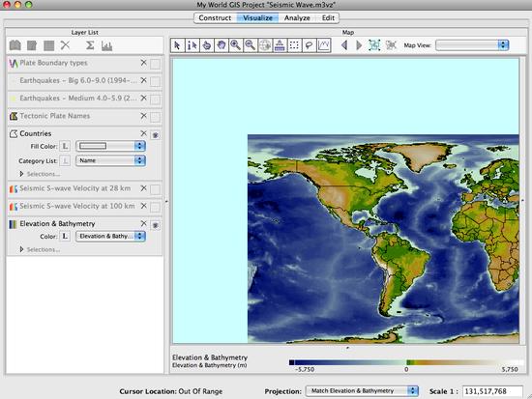Switch to the Analyze tab
The height and width of the screenshot is (399, 532).
(297, 18)
